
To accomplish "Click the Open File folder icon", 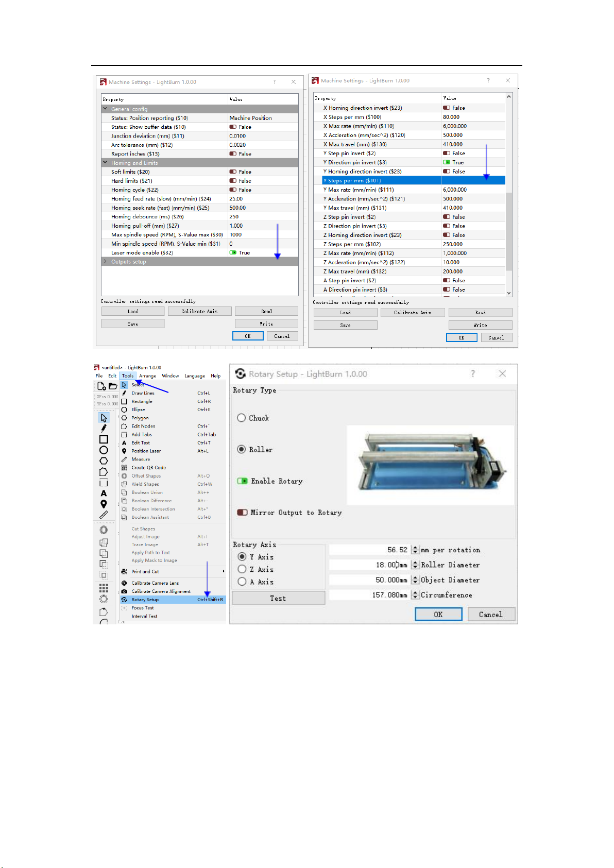I will point(113,386).
